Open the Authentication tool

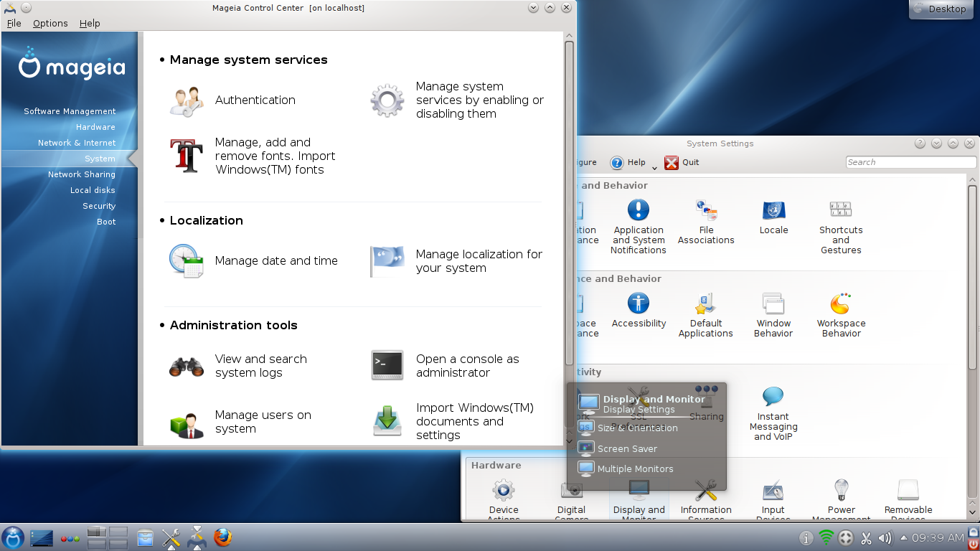232,100
